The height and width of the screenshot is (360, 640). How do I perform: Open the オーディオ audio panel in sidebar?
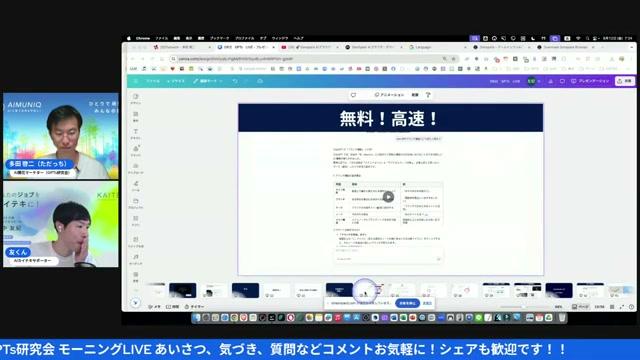136,259
